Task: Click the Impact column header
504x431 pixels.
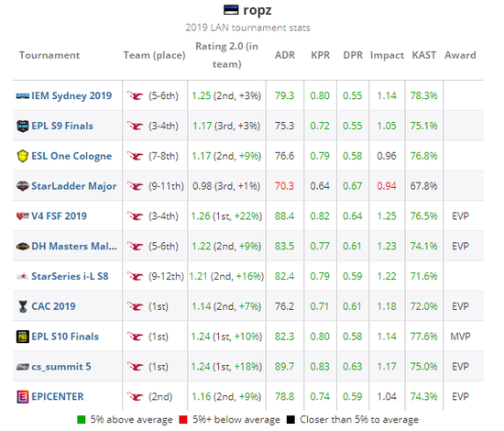Action: tap(387, 55)
